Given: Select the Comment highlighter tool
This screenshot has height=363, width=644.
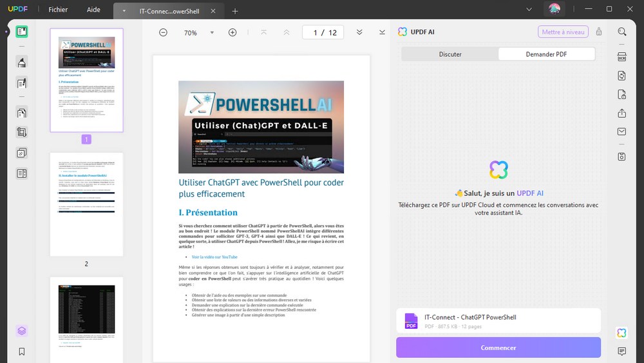Looking at the screenshot, I should tap(22, 62).
